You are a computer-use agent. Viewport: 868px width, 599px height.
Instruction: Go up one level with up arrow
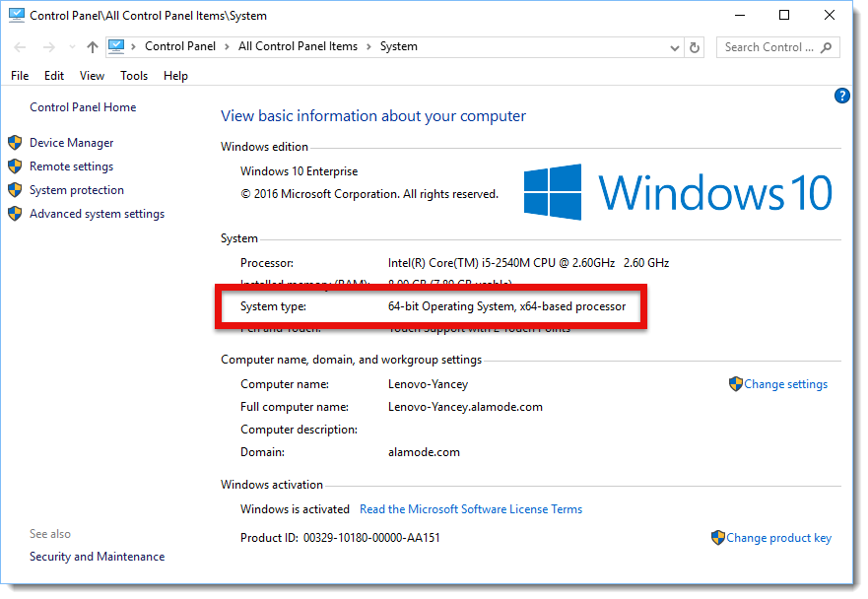93,47
